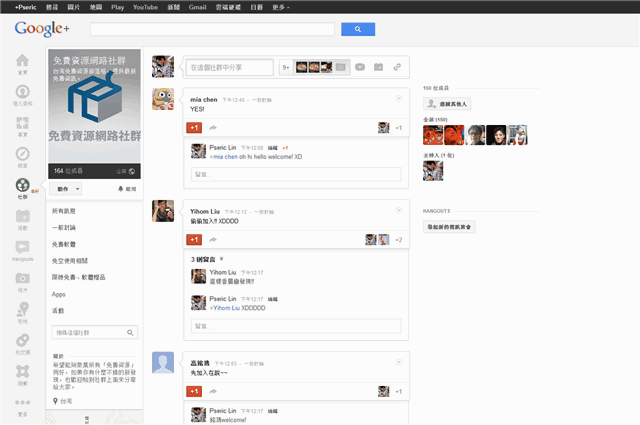Click the +2 count on Yihom Liu's post

click(399, 240)
